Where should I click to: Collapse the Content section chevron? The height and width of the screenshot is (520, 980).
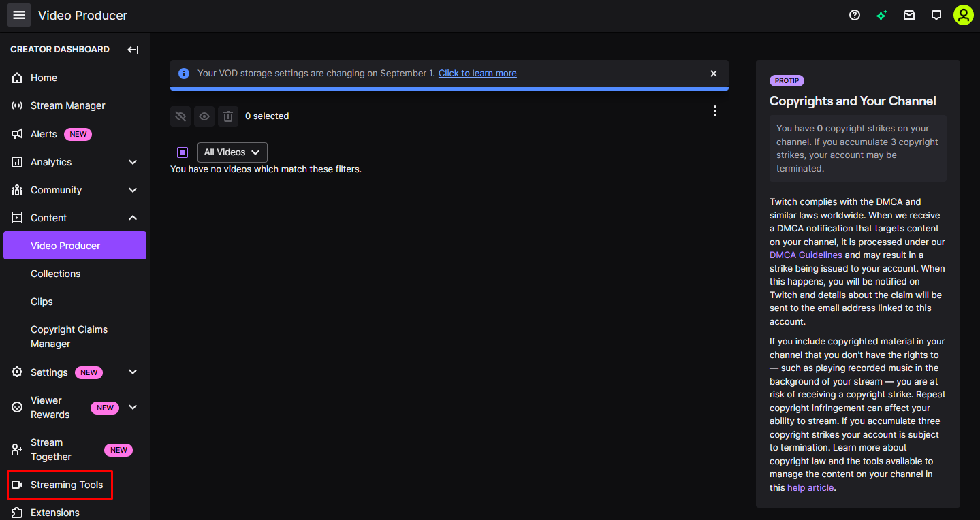pyautogui.click(x=133, y=218)
